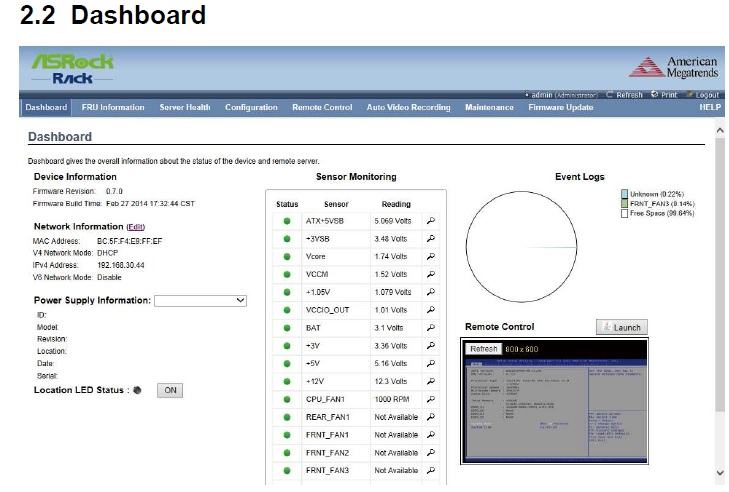
Task: Turn the Location LED ON
Action: (170, 390)
